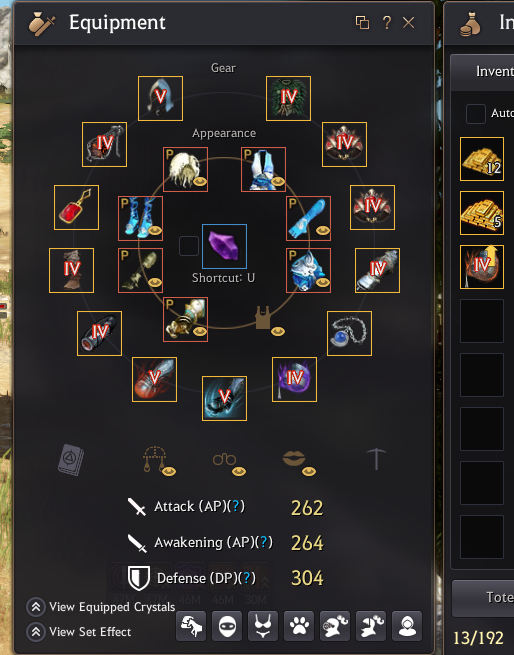Image resolution: width=514 pixels, height=655 pixels.
Task: Select the blue orb chain belt slot
Action: pos(349,333)
